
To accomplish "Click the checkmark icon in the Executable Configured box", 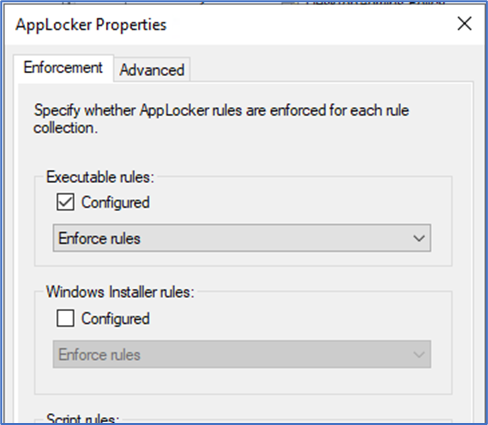I will tap(65, 202).
